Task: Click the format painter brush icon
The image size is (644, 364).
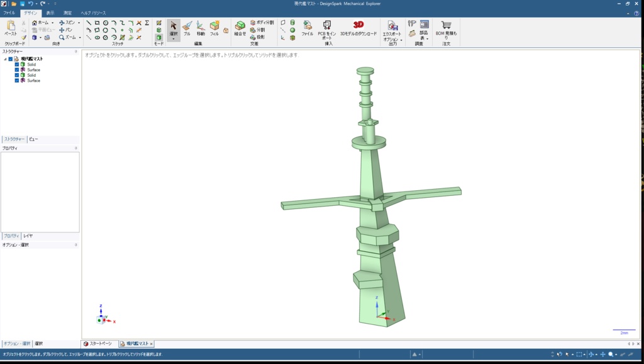Action: [23, 37]
